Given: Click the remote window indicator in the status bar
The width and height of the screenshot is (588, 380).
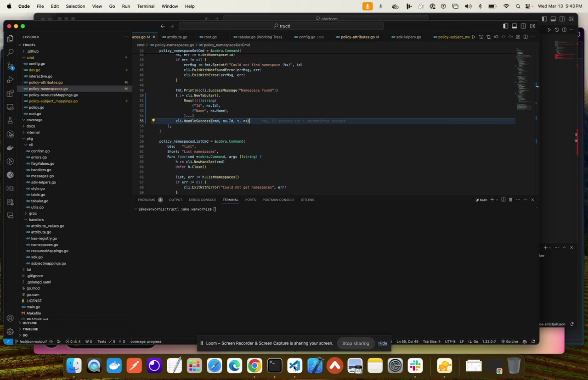Looking at the screenshot, I should pyautogui.click(x=8, y=341).
